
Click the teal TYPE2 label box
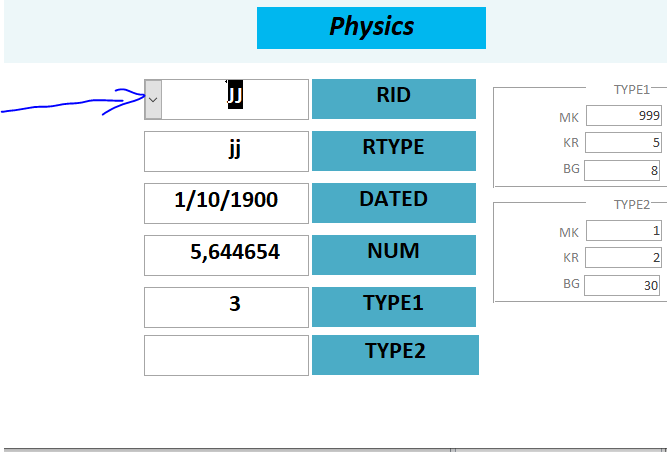pos(396,355)
